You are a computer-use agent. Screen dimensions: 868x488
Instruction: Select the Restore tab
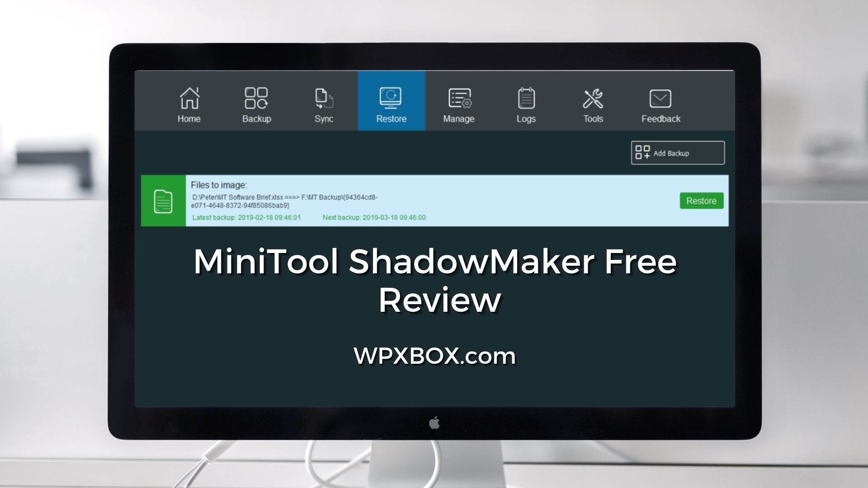(x=392, y=104)
